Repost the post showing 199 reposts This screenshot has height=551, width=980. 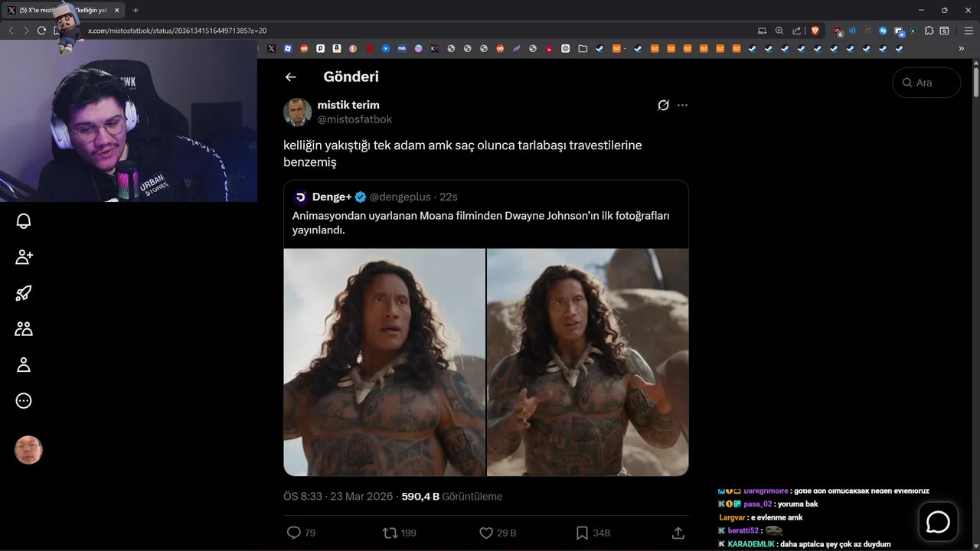click(x=399, y=533)
